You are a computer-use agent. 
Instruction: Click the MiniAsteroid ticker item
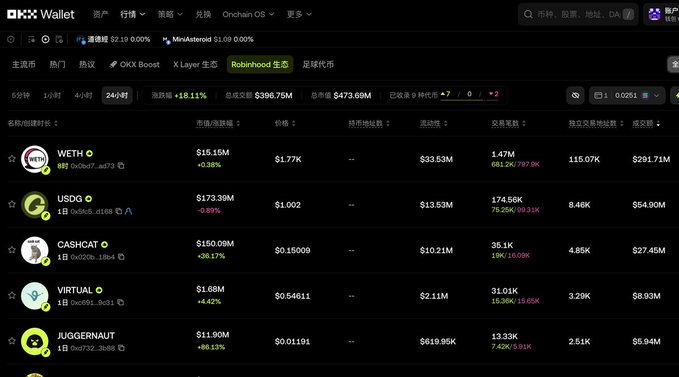[x=208, y=39]
